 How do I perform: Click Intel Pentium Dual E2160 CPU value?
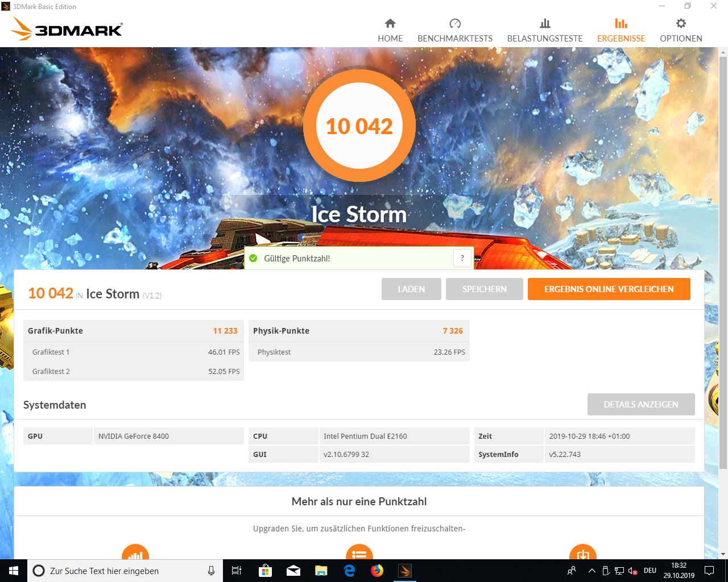coord(365,436)
